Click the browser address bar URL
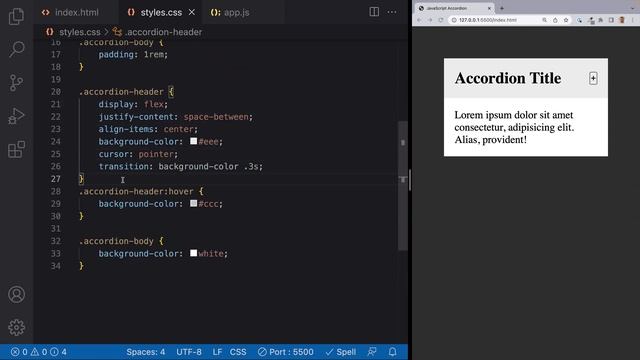Viewport: 640px width, 360px height. 487,20
